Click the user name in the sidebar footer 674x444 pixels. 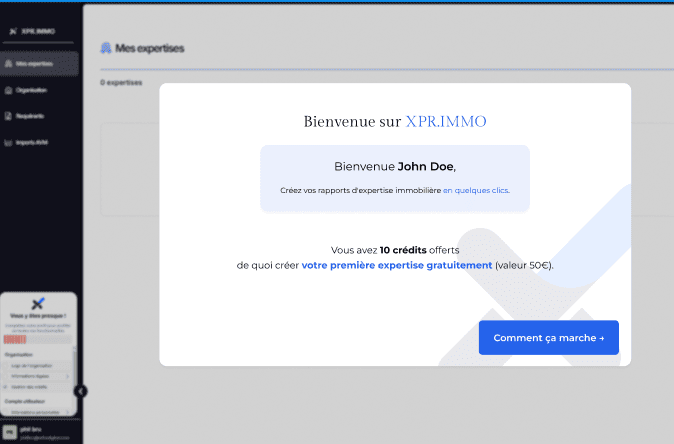[31, 429]
